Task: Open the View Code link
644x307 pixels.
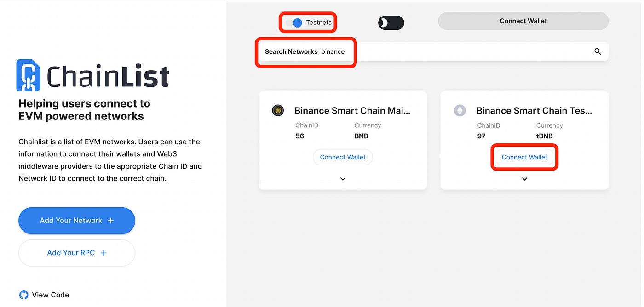Action: coord(50,295)
